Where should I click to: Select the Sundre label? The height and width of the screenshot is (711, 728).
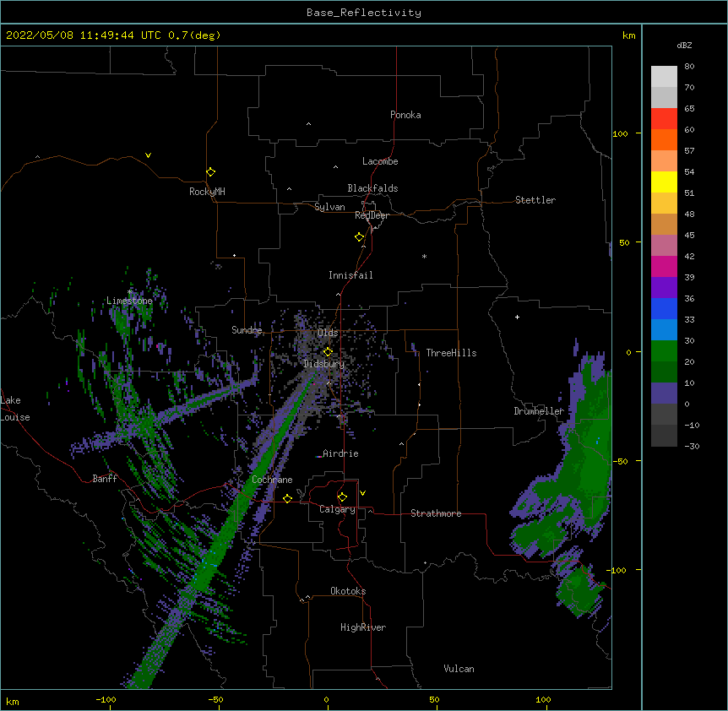tap(247, 330)
